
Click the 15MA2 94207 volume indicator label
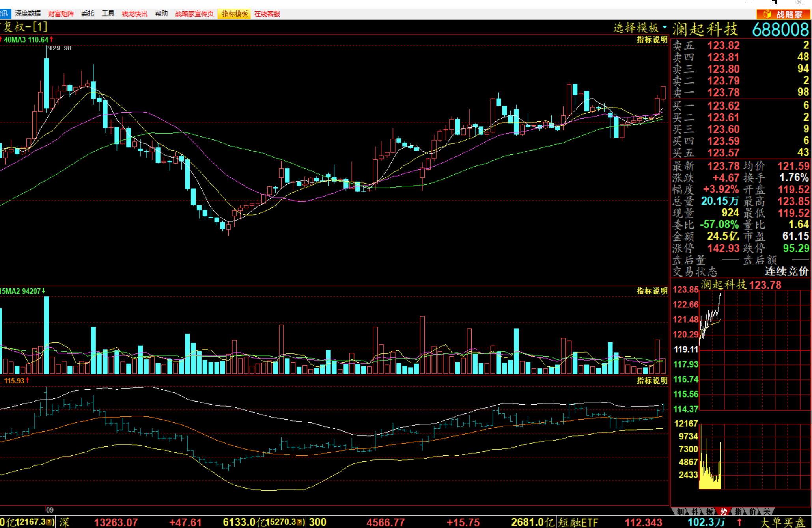tap(21, 291)
